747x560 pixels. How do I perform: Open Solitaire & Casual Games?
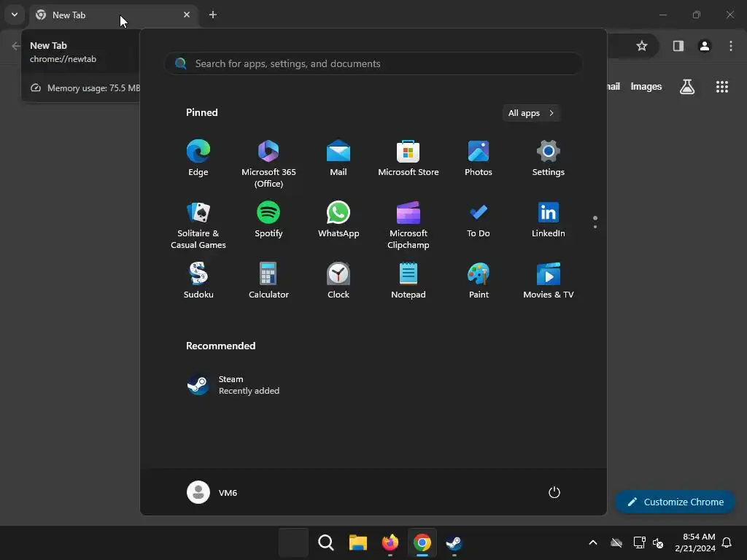198,225
